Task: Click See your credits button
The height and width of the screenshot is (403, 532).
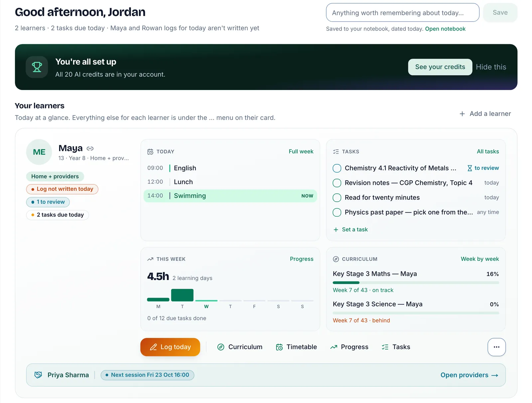Action: (440, 67)
